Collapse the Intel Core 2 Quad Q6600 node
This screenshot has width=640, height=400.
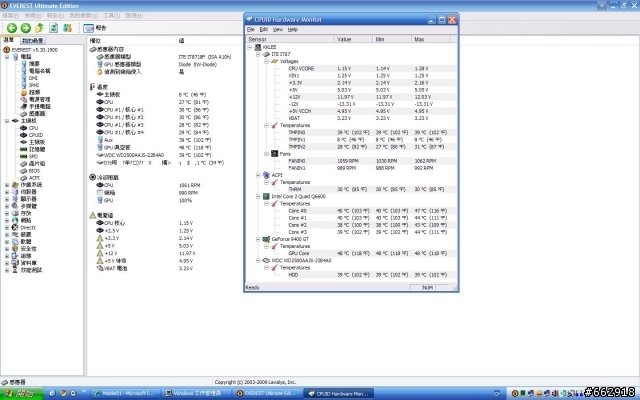click(258, 196)
